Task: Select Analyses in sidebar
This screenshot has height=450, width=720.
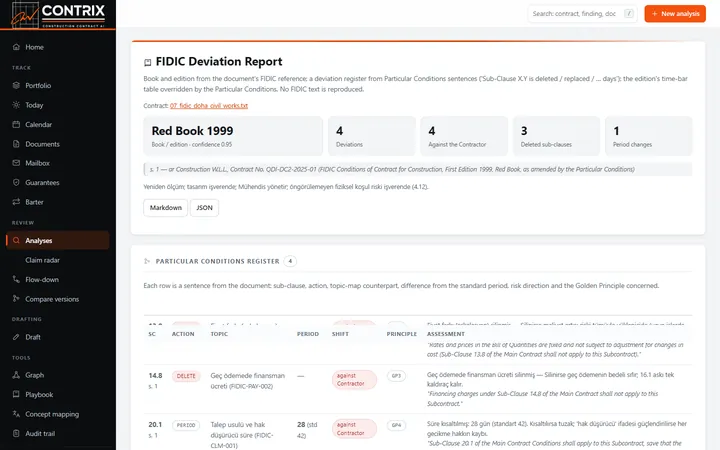Action: [x=58, y=240]
